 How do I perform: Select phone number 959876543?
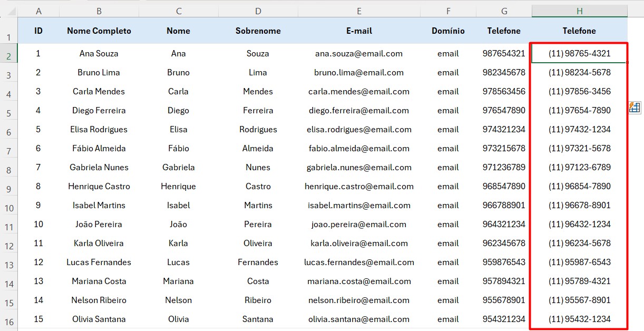[504, 262]
